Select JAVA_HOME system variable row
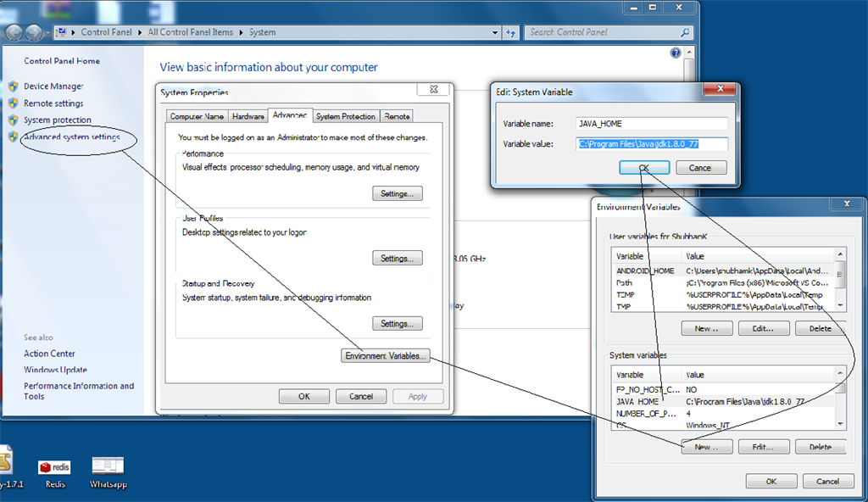Image resolution: width=868 pixels, height=502 pixels. pos(724,402)
